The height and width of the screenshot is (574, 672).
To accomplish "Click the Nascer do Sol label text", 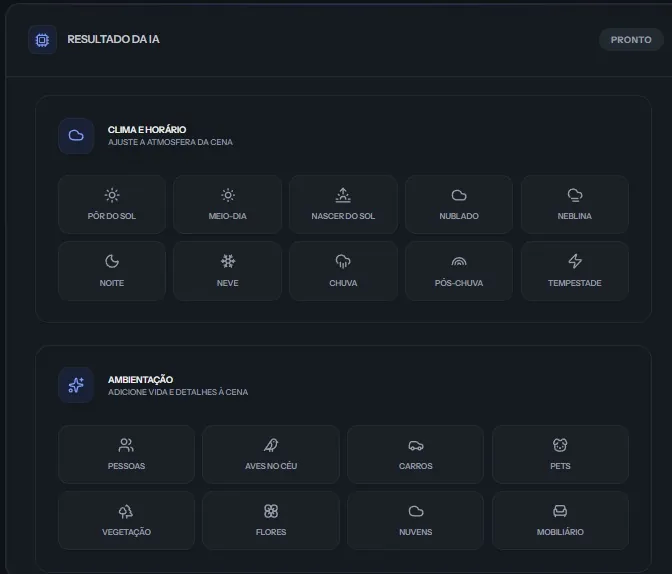I will [x=343, y=216].
